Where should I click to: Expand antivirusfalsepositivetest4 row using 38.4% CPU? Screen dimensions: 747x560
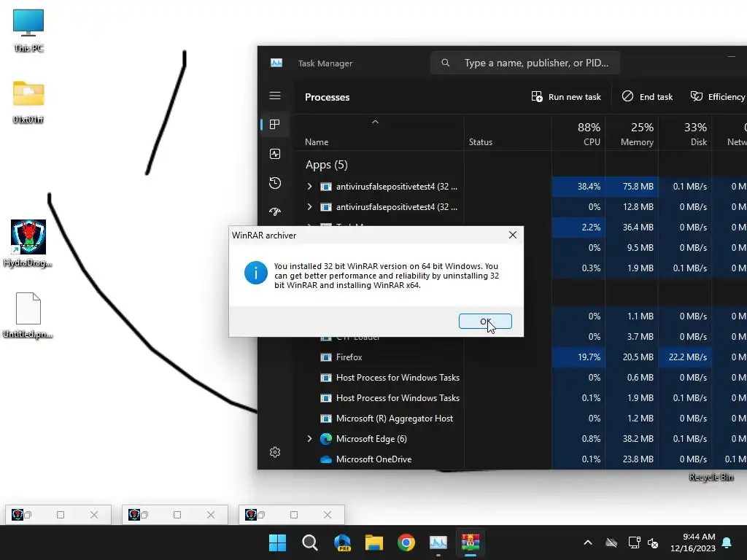pyautogui.click(x=309, y=186)
